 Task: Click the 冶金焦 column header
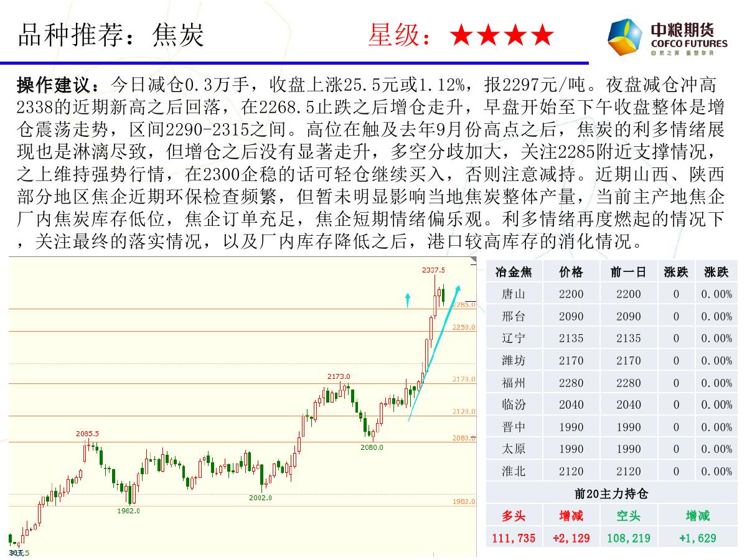(514, 272)
